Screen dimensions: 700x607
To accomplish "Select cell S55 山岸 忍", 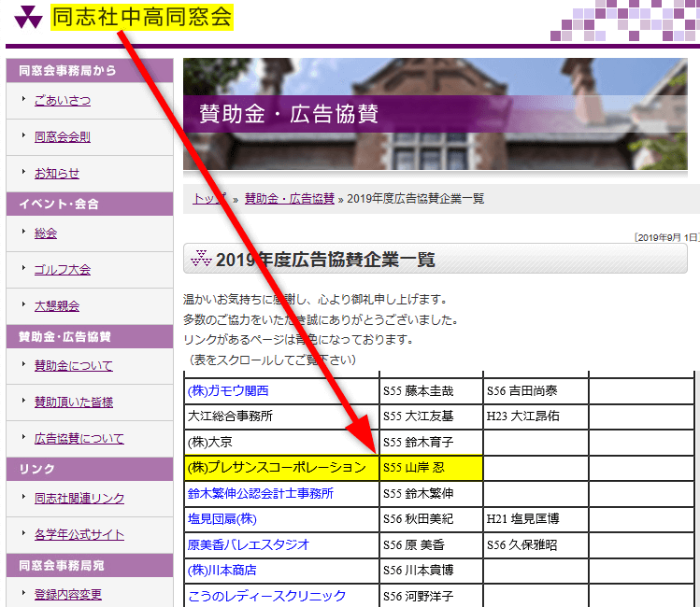I will (431, 468).
